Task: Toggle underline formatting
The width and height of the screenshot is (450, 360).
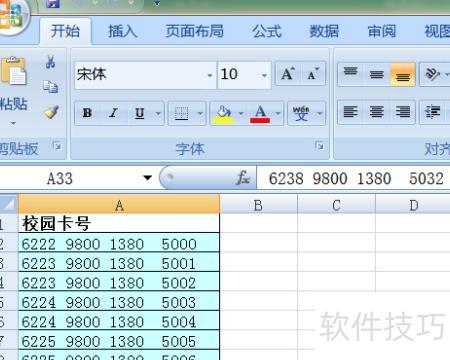Action: pos(140,113)
